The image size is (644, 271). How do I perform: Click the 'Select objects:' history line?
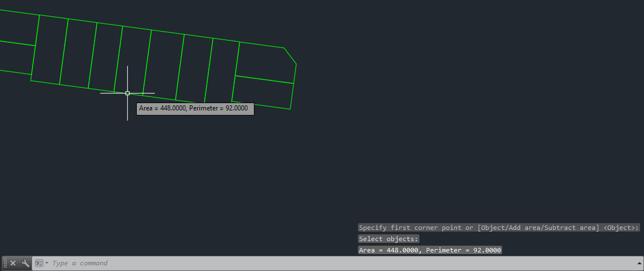click(x=388, y=239)
